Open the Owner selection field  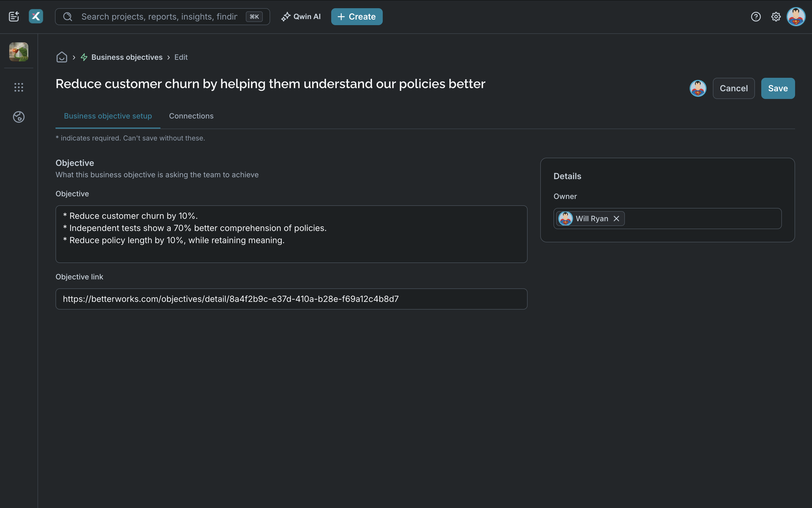coord(667,219)
